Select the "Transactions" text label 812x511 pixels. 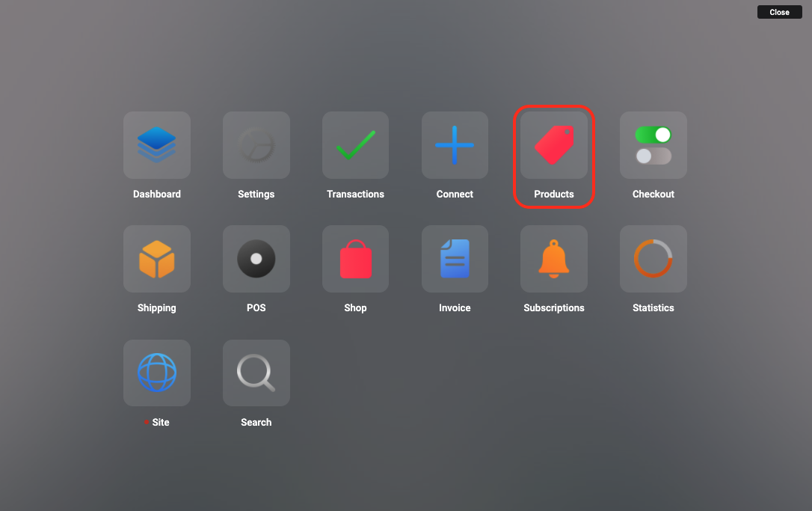coord(355,194)
